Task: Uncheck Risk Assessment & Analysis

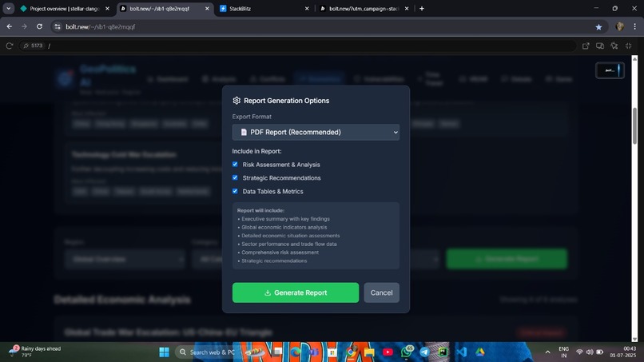Action: point(235,165)
